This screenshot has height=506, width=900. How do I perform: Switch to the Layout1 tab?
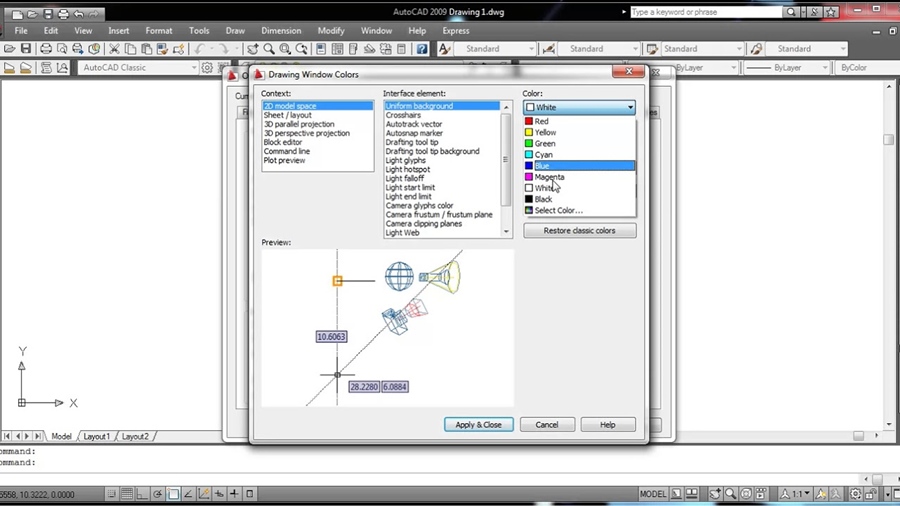pos(96,436)
